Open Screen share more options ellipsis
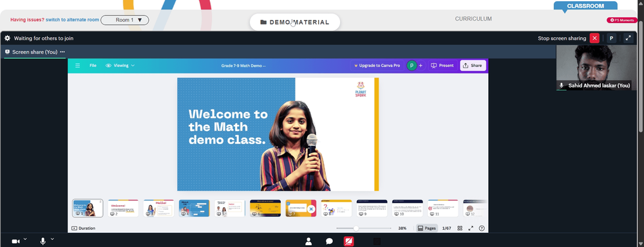The height and width of the screenshot is (247, 644). click(62, 52)
